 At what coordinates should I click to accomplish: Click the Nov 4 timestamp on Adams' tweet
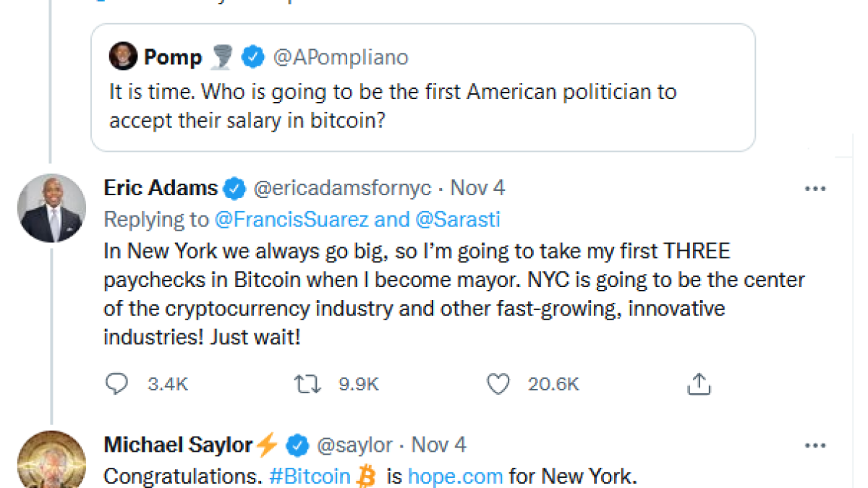coord(477,189)
